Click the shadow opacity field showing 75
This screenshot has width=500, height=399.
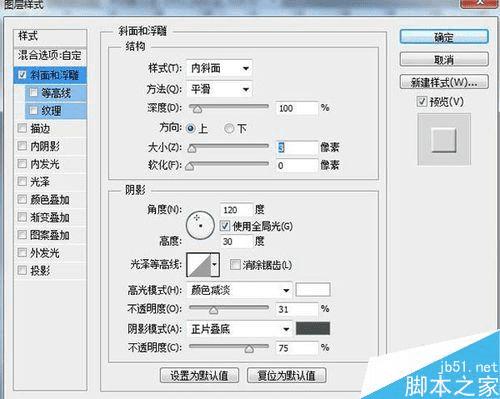coord(297,348)
